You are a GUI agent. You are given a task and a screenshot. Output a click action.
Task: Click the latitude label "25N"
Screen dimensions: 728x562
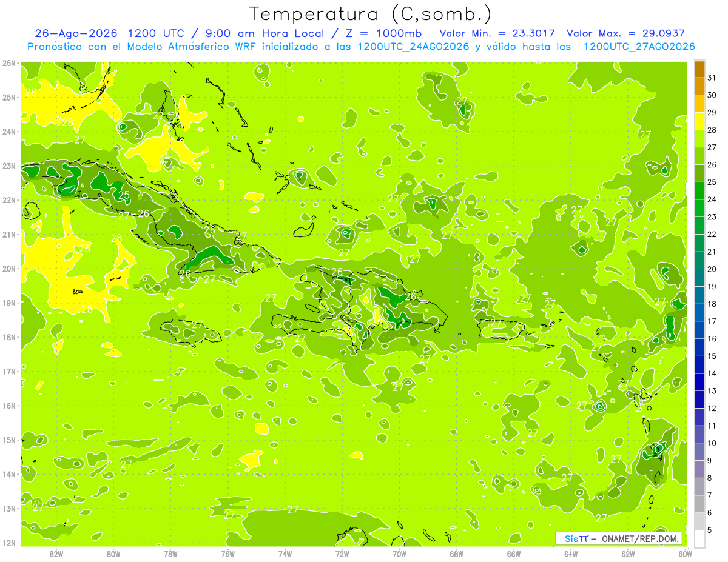pos(8,97)
